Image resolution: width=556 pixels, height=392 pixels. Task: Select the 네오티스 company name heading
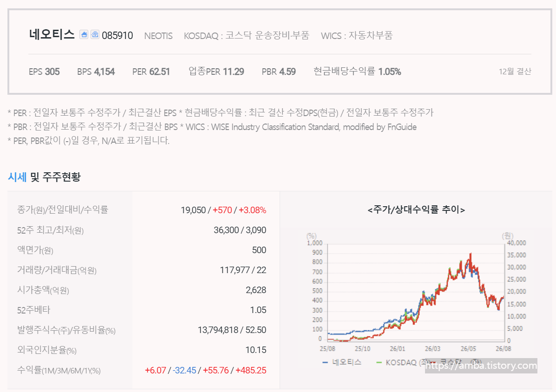(x=52, y=34)
